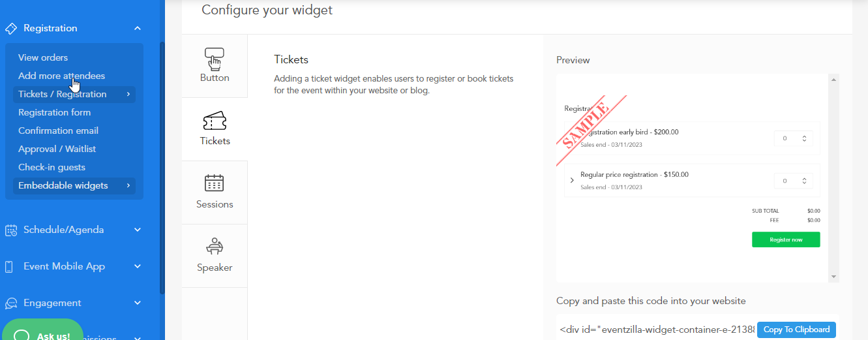Image resolution: width=868 pixels, height=340 pixels.
Task: Click the Registration ticket icon in sidebar
Action: (10, 29)
